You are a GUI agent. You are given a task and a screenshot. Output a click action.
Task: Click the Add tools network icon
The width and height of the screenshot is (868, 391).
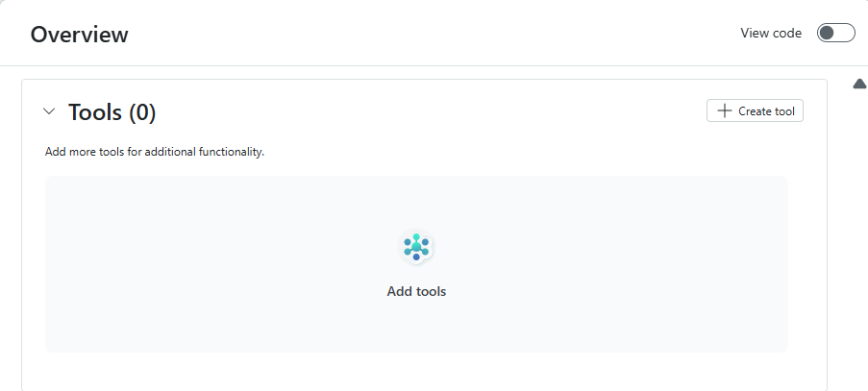click(x=416, y=247)
